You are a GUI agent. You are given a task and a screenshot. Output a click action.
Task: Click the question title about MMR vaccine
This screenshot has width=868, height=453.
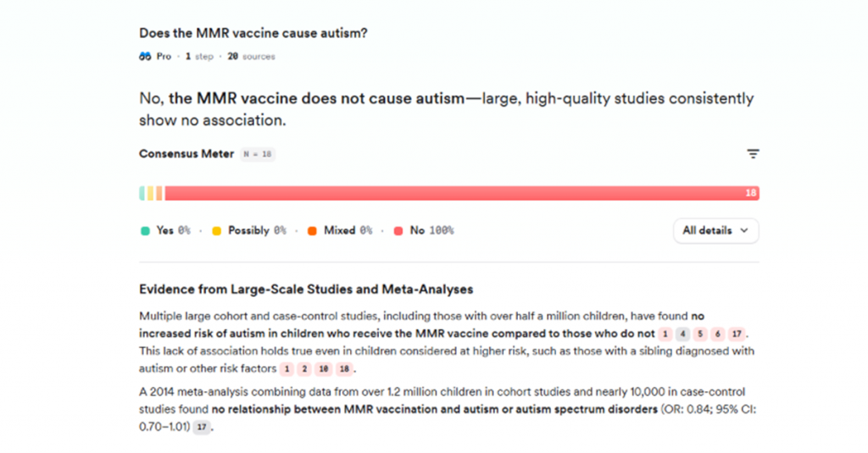[253, 33]
